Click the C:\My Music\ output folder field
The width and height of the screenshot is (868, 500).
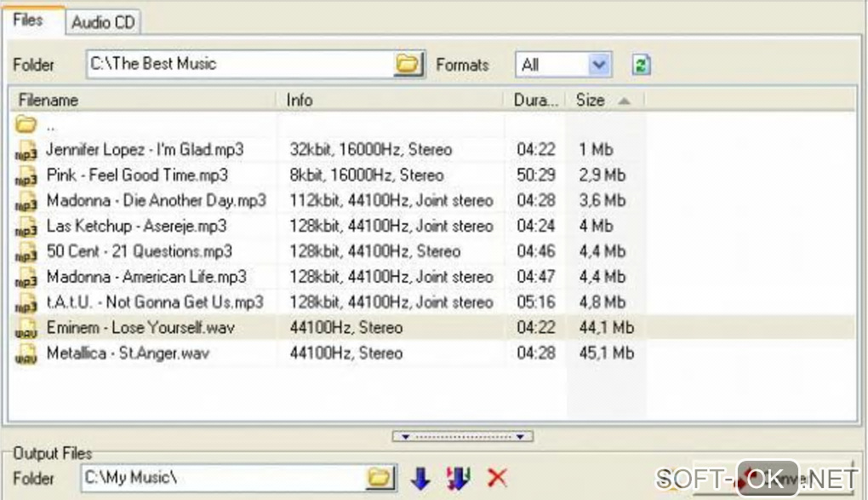(224, 478)
